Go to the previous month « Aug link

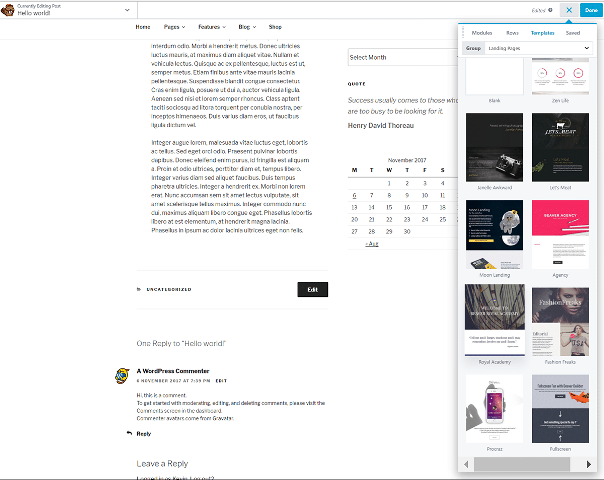[372, 243]
